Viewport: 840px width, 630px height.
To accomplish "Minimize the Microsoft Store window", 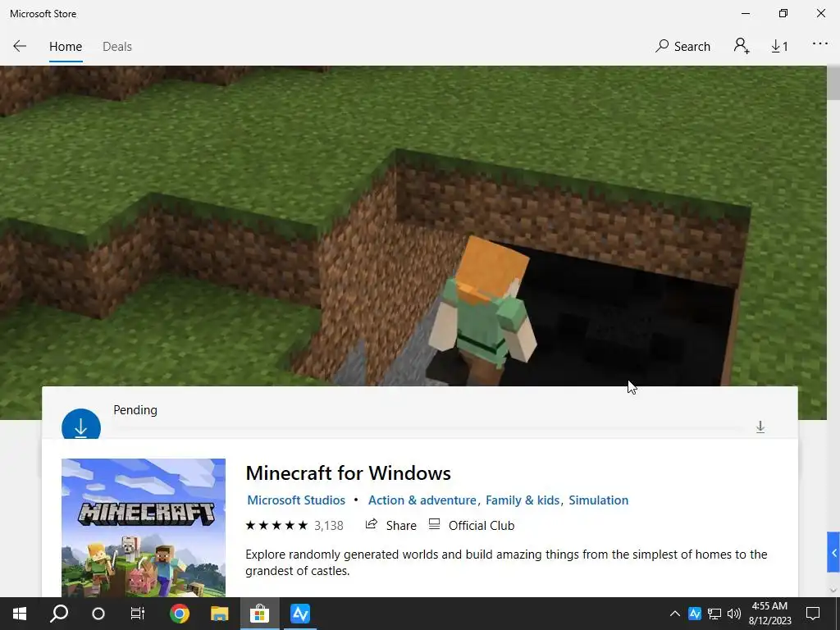I will (x=746, y=13).
